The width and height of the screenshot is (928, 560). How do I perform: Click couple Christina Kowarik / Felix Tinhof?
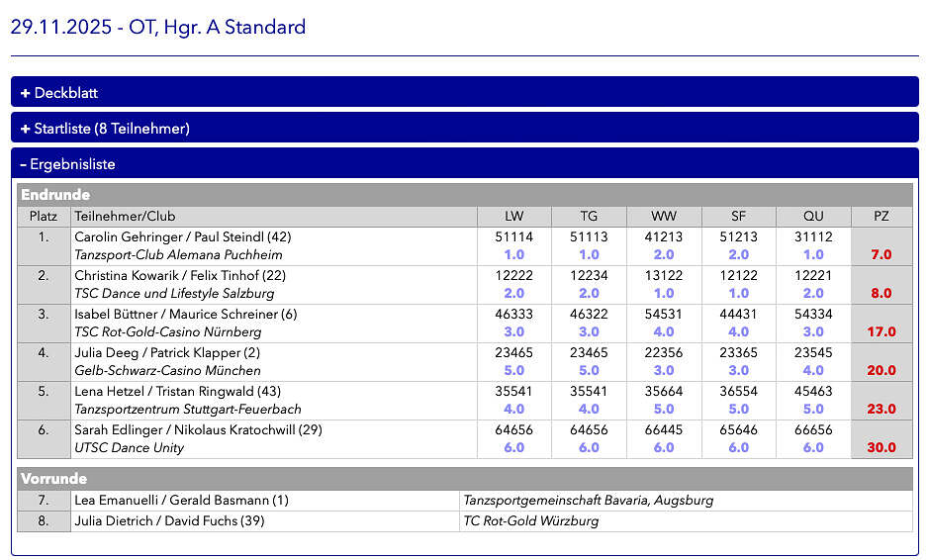point(180,276)
